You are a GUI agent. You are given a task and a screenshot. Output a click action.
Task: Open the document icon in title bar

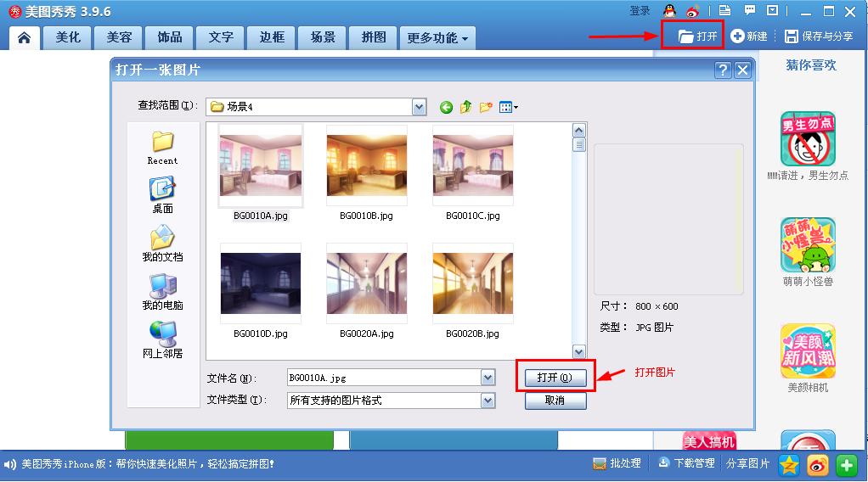724,10
